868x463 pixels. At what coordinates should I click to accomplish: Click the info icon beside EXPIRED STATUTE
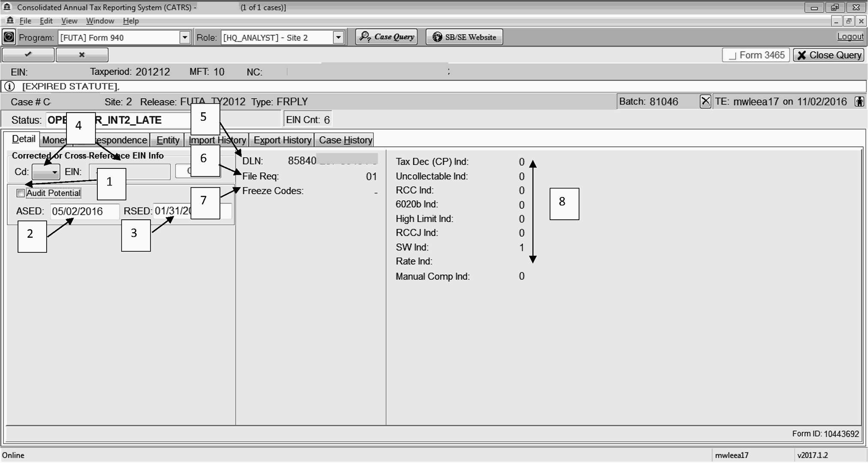tap(9, 87)
